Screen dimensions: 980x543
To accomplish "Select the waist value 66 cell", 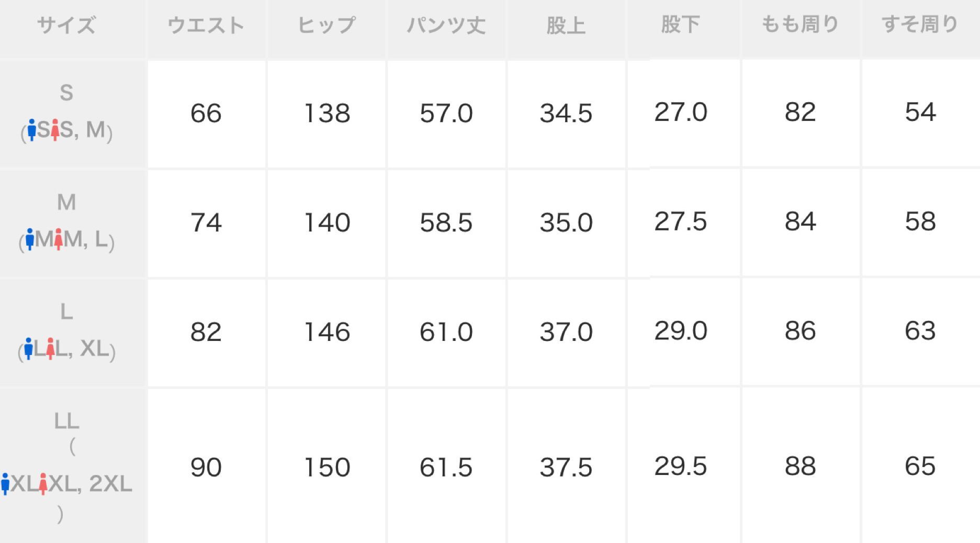I will point(206,113).
